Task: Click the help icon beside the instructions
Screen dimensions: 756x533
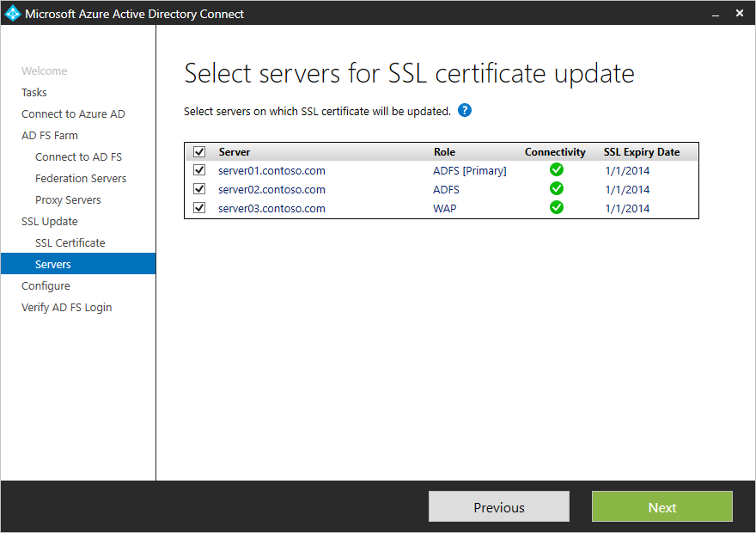Action: pos(465,110)
